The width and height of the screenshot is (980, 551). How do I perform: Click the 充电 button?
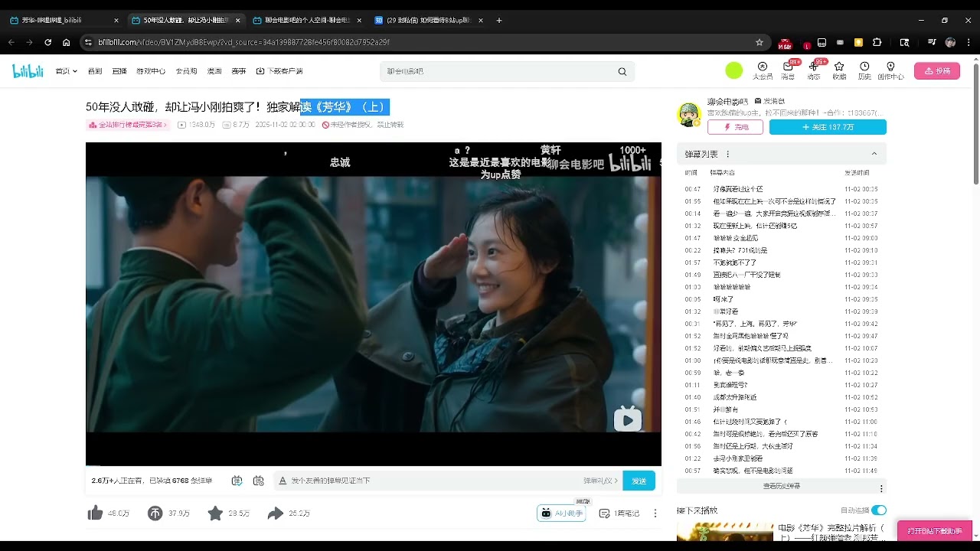pos(735,127)
